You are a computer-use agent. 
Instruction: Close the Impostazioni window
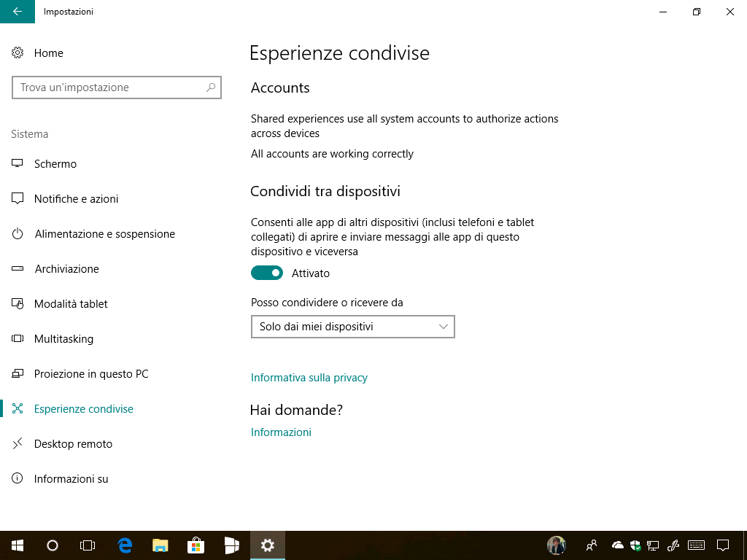(729, 12)
